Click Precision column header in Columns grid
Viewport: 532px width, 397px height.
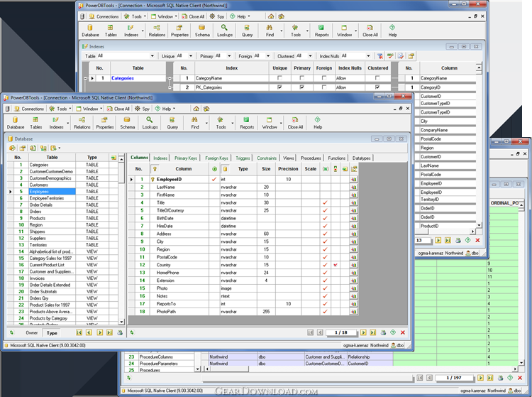pos(288,169)
